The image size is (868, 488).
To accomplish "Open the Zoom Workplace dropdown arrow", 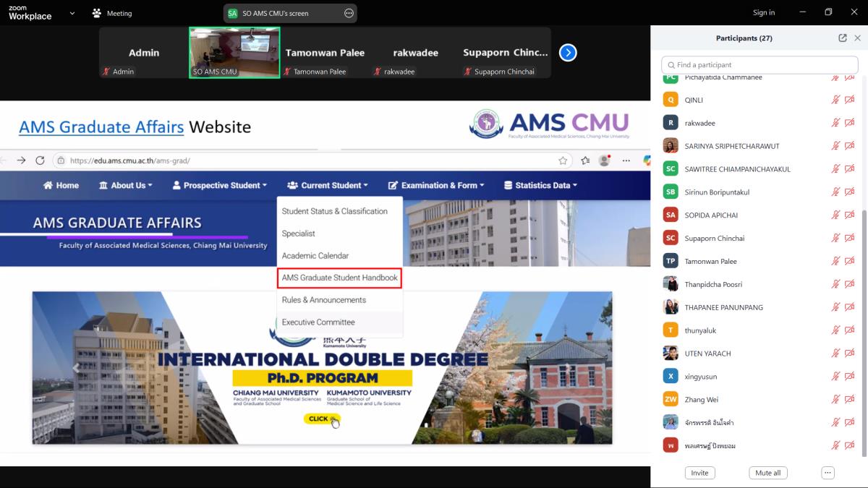I will coord(72,12).
